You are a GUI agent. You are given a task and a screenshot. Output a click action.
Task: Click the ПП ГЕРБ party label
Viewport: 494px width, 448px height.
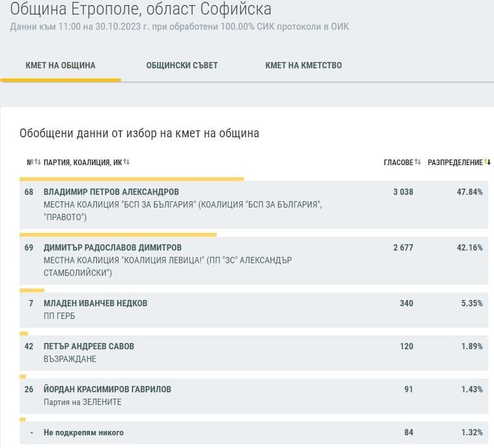point(60,316)
